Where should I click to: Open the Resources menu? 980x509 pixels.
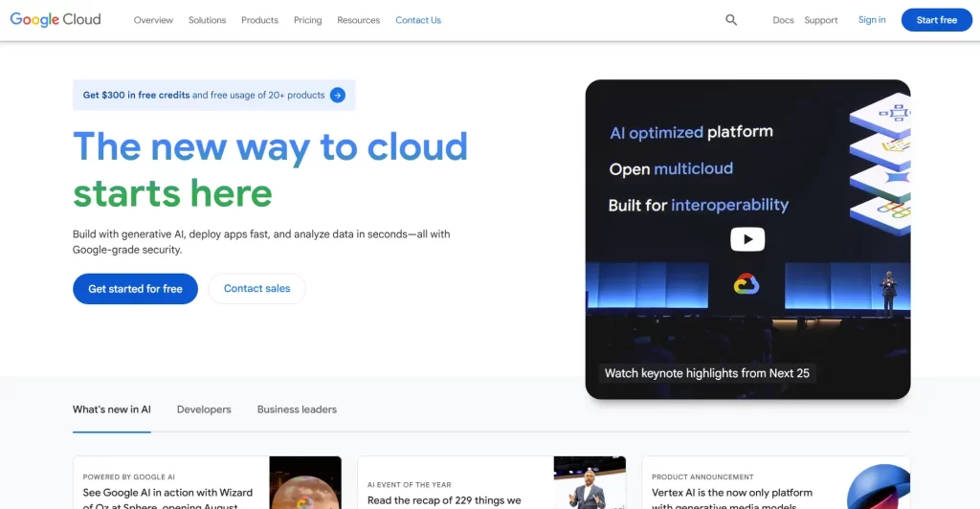click(x=358, y=20)
